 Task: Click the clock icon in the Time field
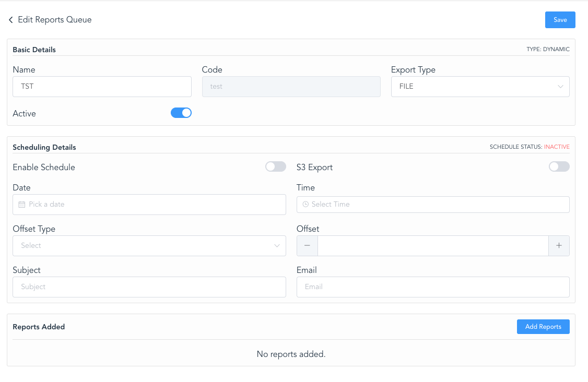pos(305,205)
